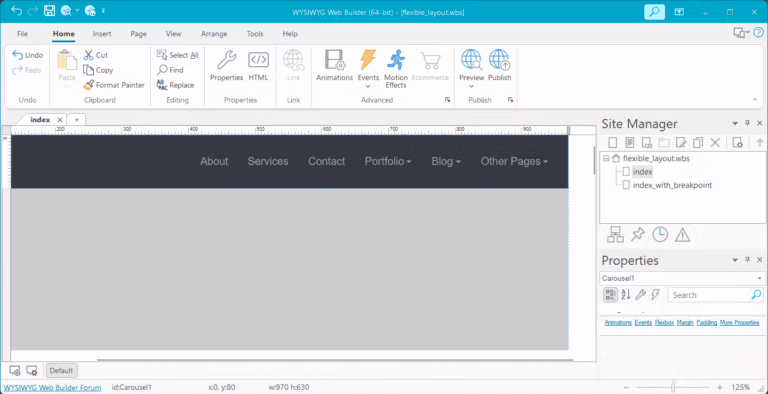Select index page in Site Manager tree
768x394 pixels.
642,172
